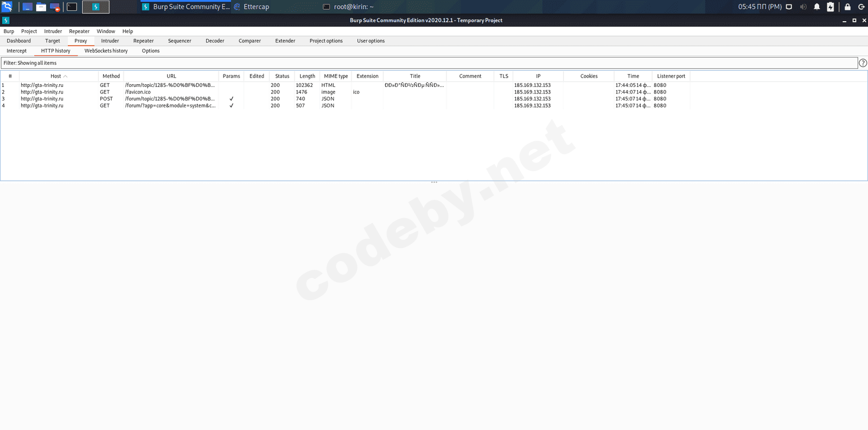868x430 pixels.
Task: Switch to the Target tab
Action: [x=53, y=41]
